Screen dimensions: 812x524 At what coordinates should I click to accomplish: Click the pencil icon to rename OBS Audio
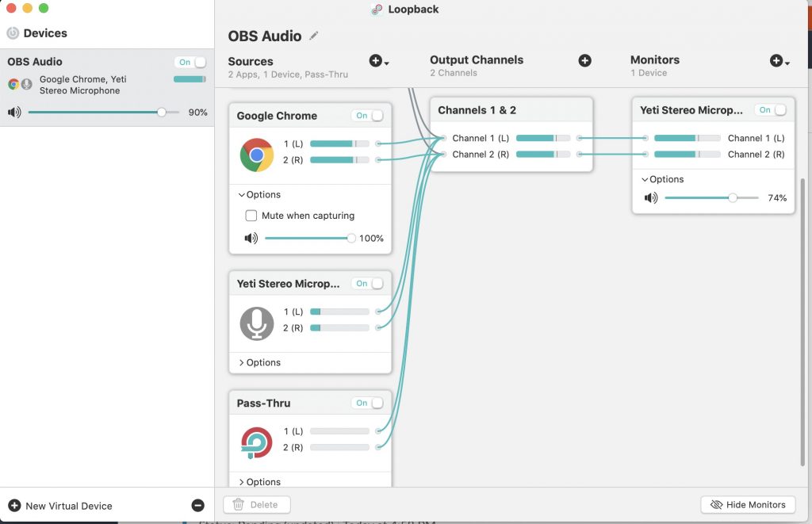click(314, 36)
